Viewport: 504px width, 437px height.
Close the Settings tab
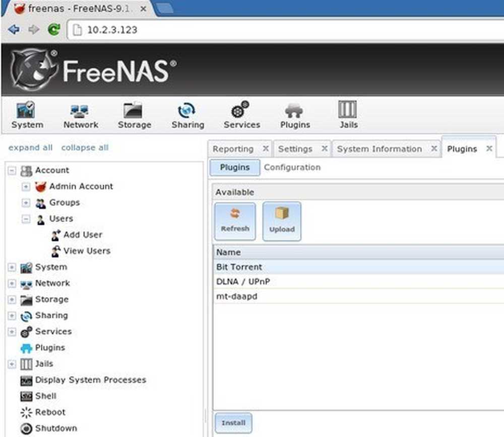pos(325,149)
